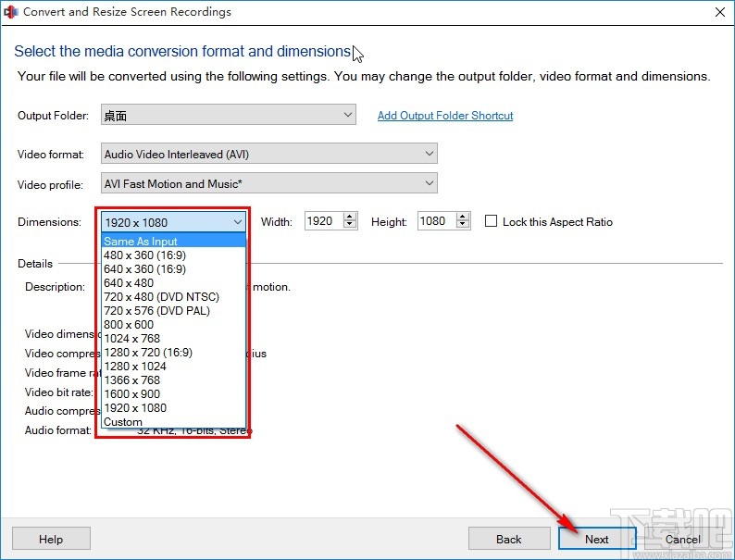Select 1920 x 1080 in dropdown list
The width and height of the screenshot is (735, 560).
[173, 407]
